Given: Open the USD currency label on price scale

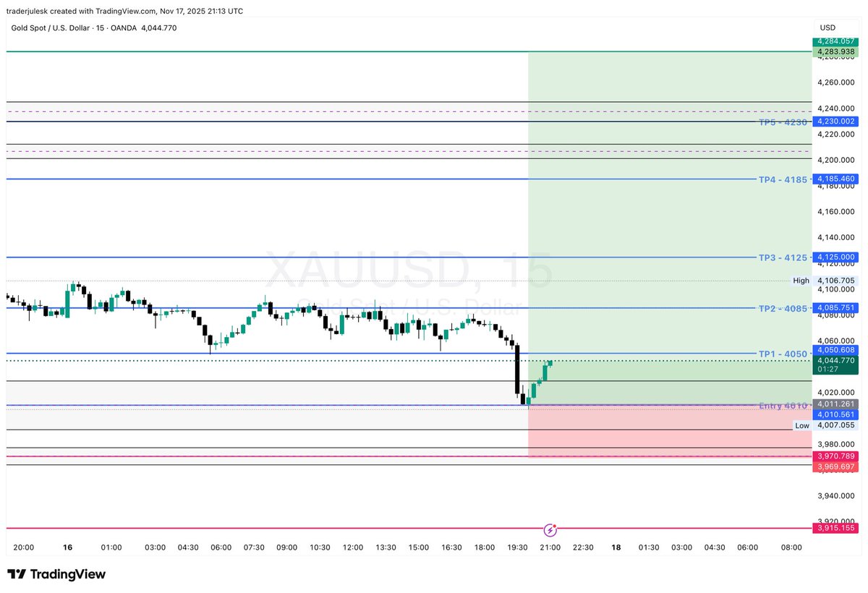Looking at the screenshot, I should [x=827, y=28].
